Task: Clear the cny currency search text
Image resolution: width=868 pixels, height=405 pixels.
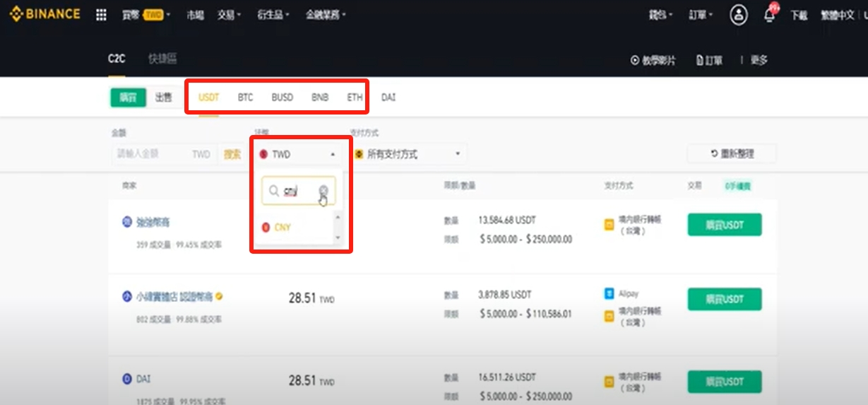Action: point(323,190)
